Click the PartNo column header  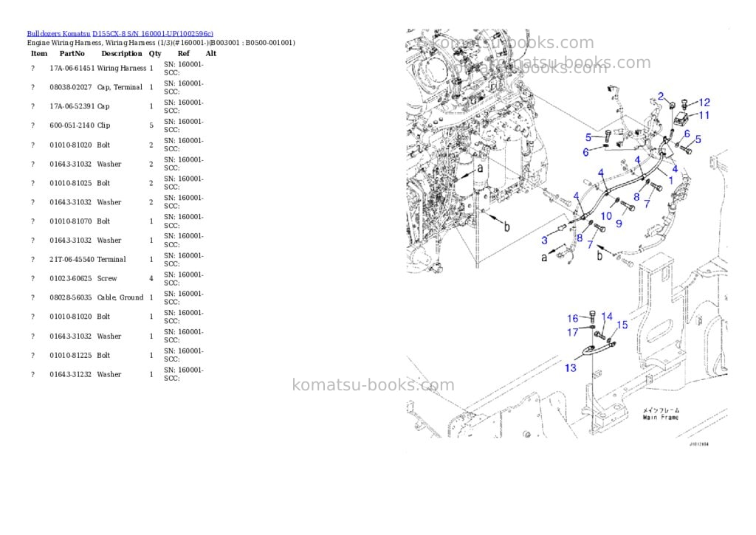coord(72,53)
